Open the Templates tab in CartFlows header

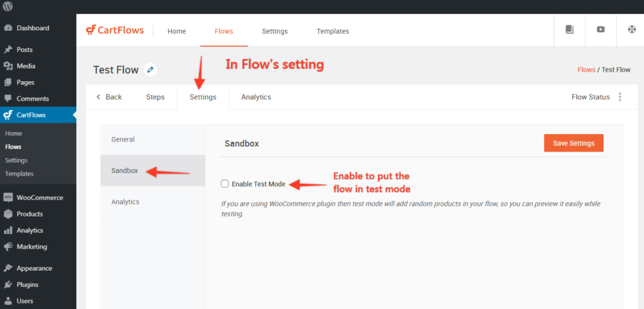coord(333,31)
